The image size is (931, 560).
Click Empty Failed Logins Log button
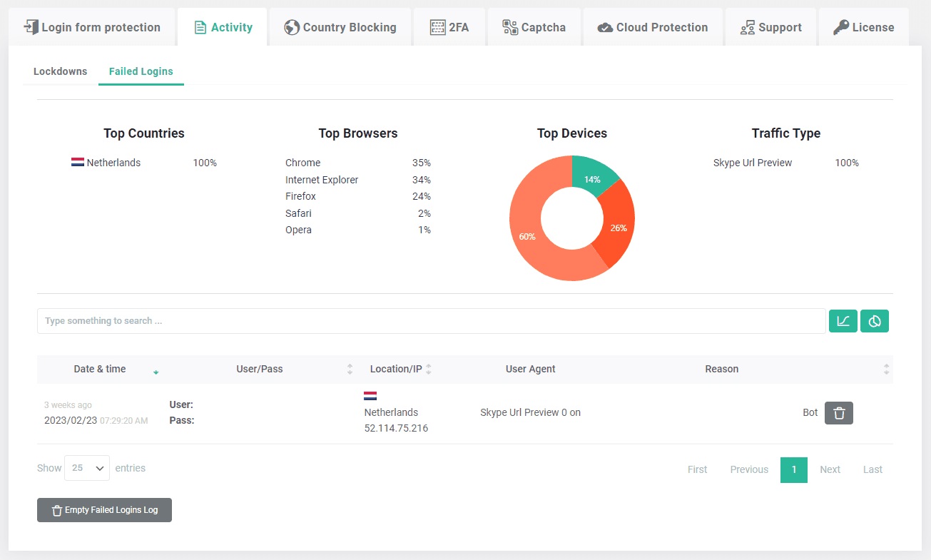(x=104, y=510)
